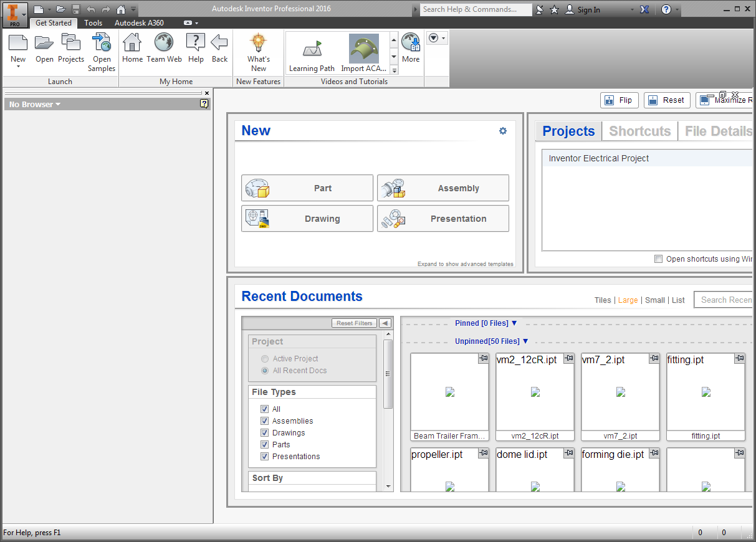Image resolution: width=756 pixels, height=542 pixels.
Task: Create a new Assembly
Action: pyautogui.click(x=443, y=188)
